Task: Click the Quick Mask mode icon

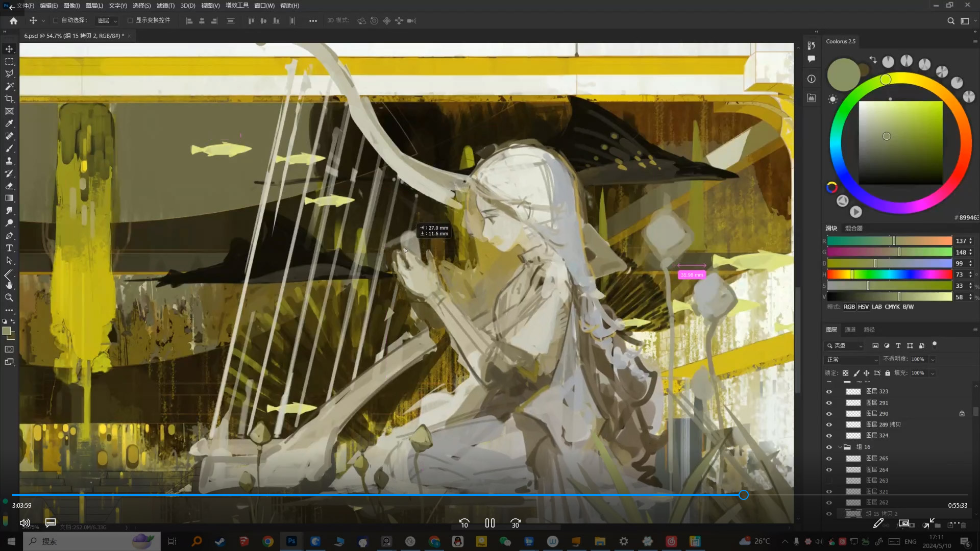Action: pyautogui.click(x=9, y=349)
